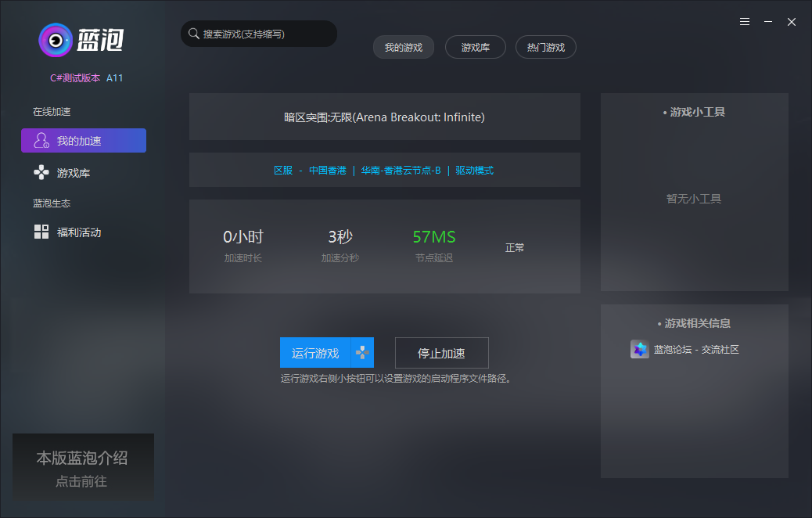Switch to the top 游戏库 tab
Image resolution: width=812 pixels, height=518 pixels.
(476, 47)
